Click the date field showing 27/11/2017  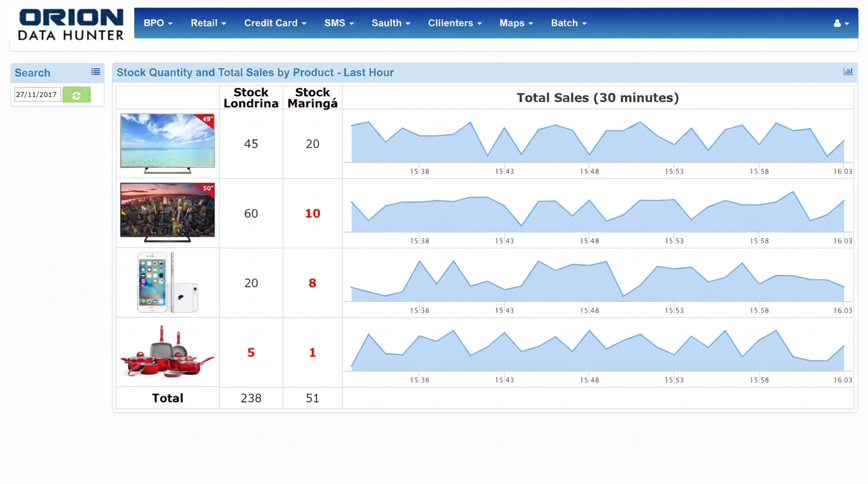37,95
